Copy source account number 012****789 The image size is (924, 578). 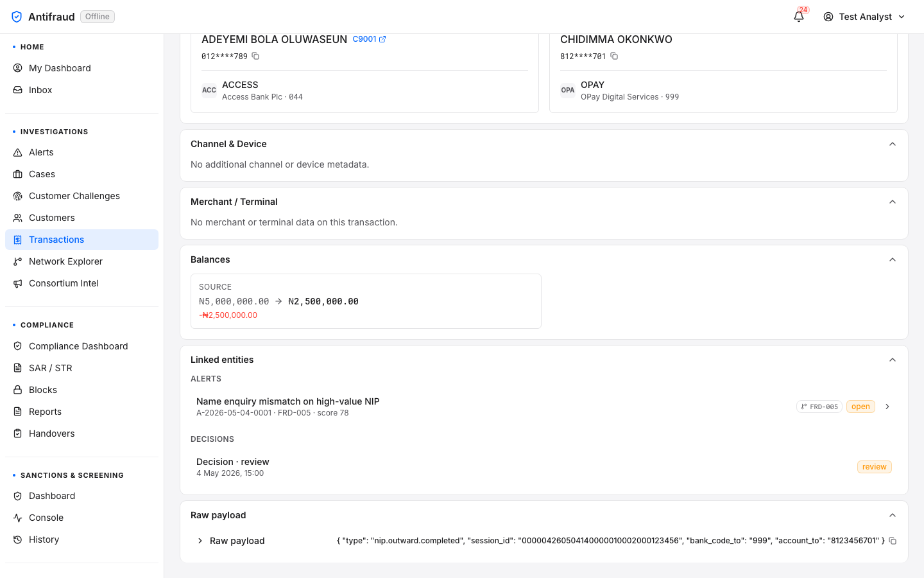coord(255,56)
